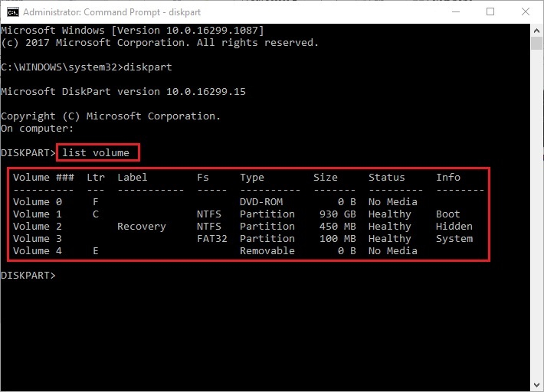Click the Command Prompt system menu icon
544x392 pixels.
[13, 12]
